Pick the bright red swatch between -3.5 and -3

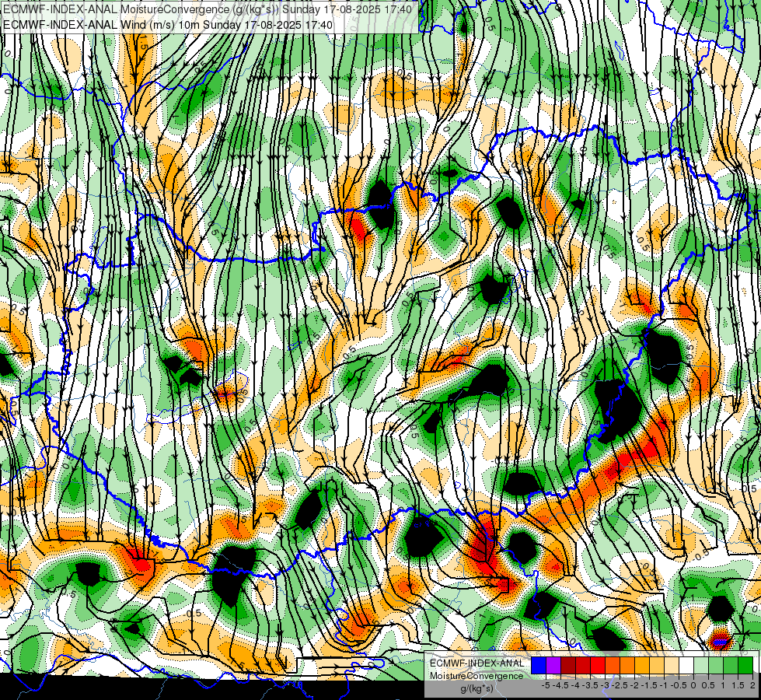pos(598,665)
